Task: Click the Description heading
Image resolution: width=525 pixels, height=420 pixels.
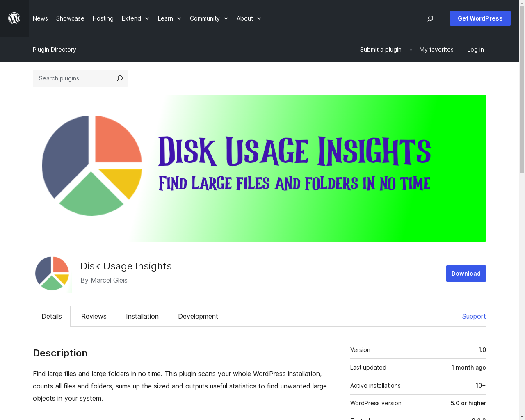Action: point(60,353)
